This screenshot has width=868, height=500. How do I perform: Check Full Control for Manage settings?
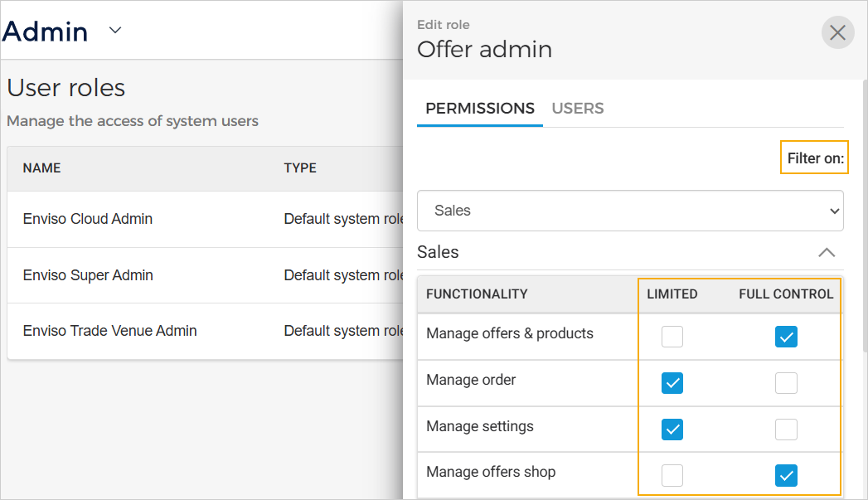pos(785,430)
